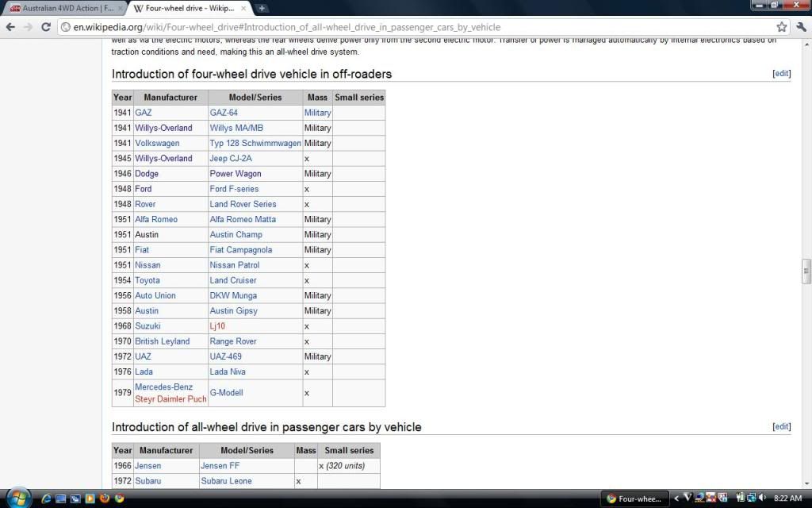Open the Subaru Leone link

pos(226,481)
